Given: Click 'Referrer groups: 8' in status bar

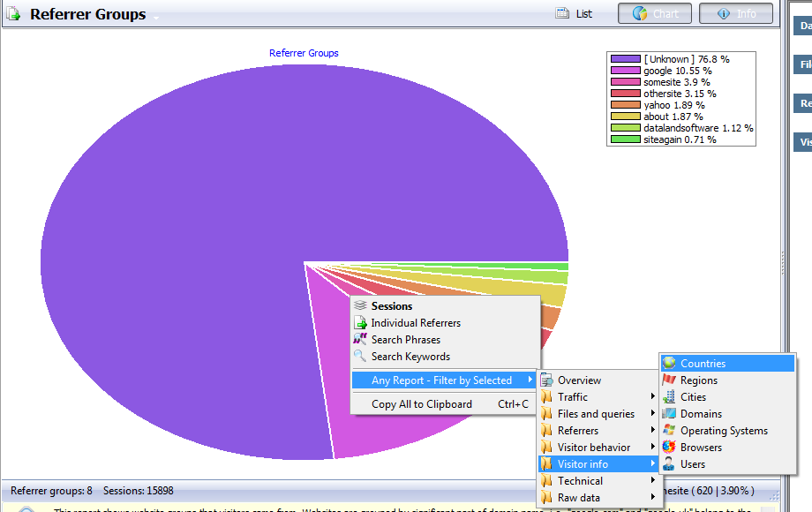Looking at the screenshot, I should coord(51,491).
